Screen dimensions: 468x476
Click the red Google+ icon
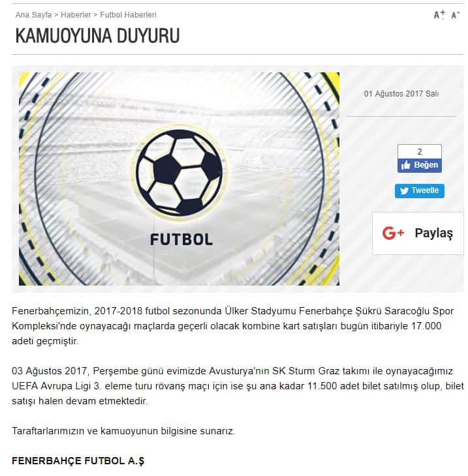click(393, 233)
